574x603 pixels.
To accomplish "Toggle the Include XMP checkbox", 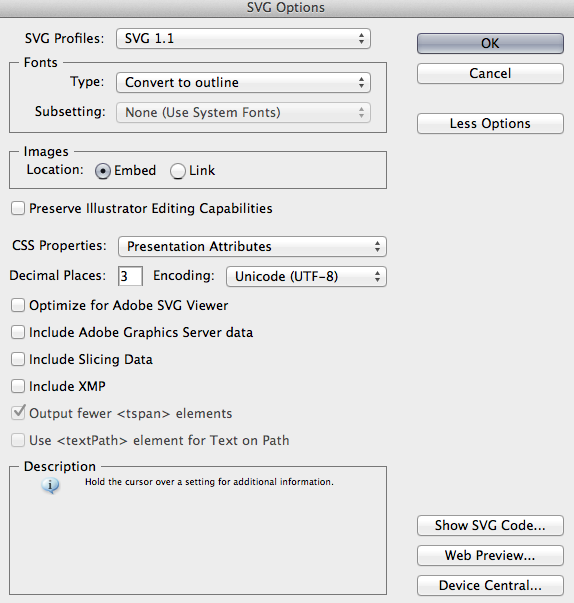I will click(18, 386).
